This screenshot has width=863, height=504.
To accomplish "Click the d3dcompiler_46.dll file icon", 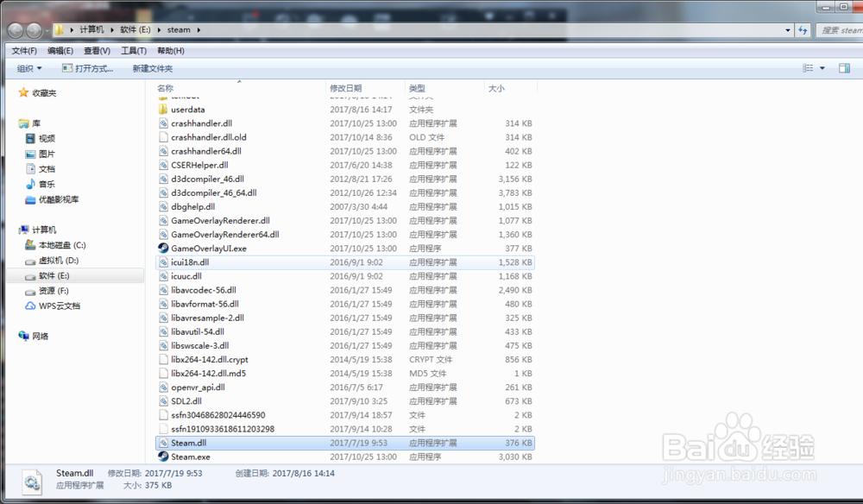I will point(163,179).
